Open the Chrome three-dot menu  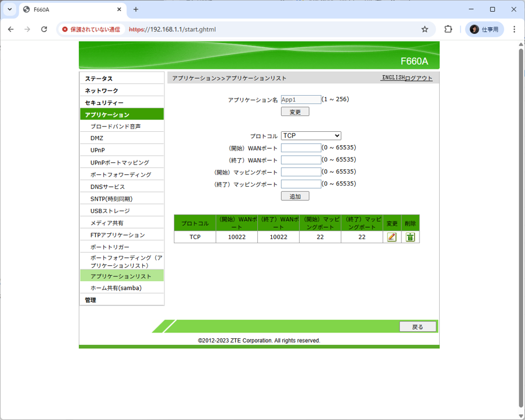514,29
